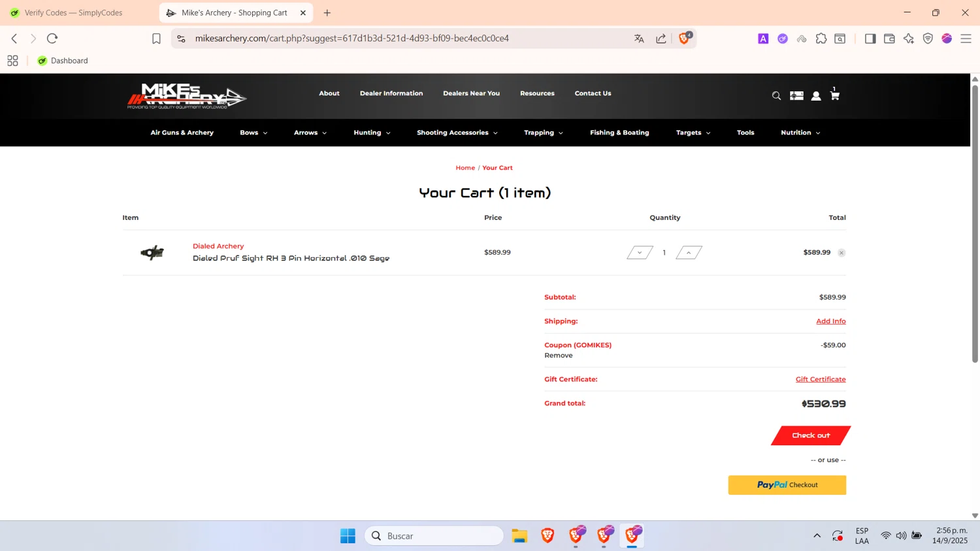Click Add Info shipping link
The image size is (980, 551).
click(831, 321)
